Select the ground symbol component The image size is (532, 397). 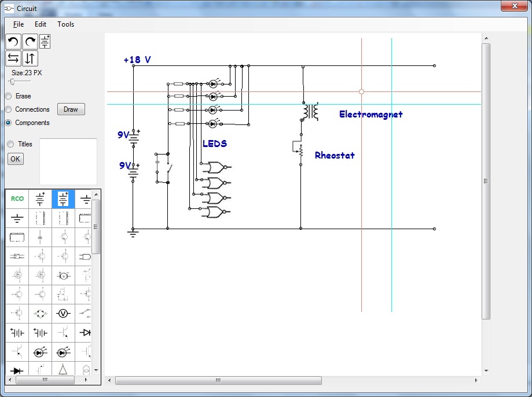[17, 218]
